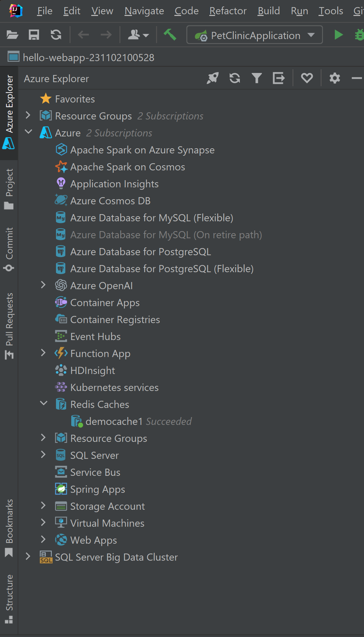Open the Refactor menu

228,11
